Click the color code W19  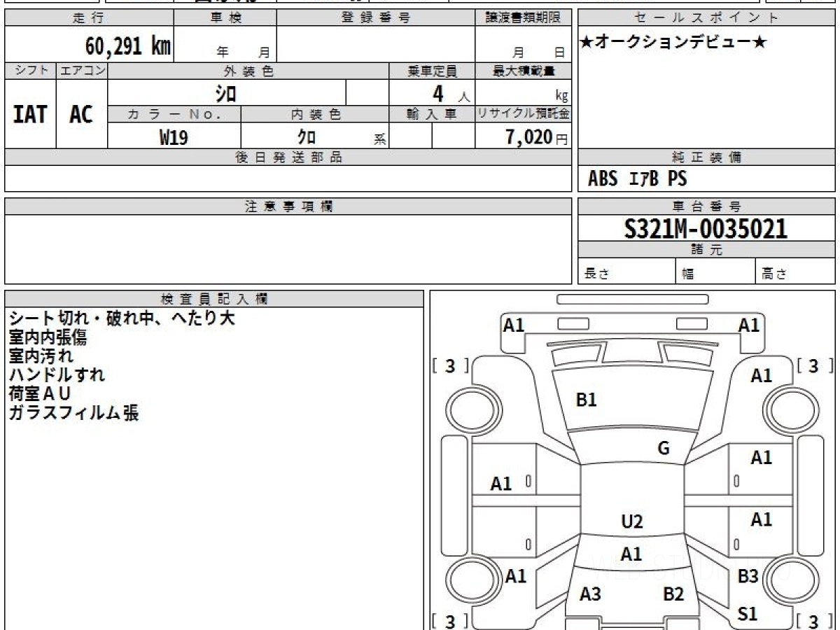(174, 137)
